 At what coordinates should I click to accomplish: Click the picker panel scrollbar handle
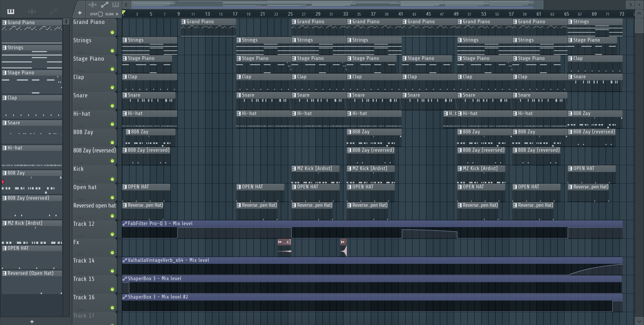coord(66,21)
